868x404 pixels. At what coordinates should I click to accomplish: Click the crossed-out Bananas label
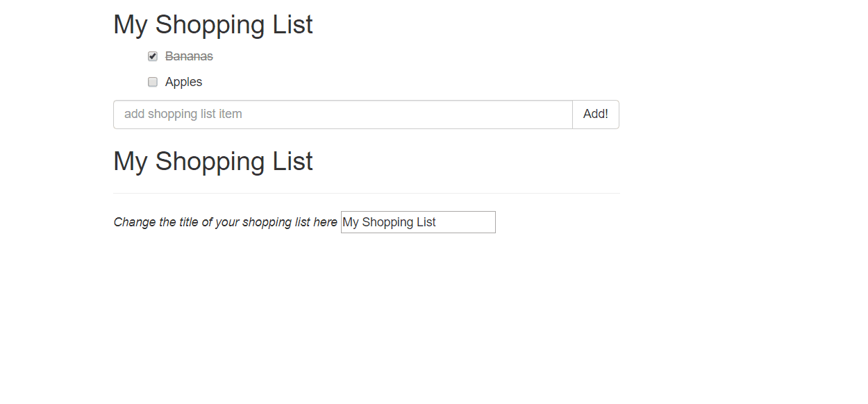pos(189,56)
